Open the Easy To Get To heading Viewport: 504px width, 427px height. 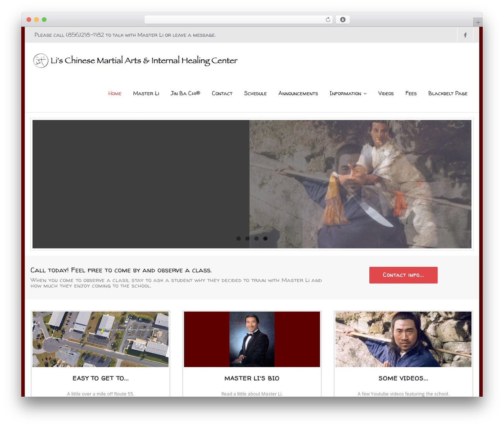pyautogui.click(x=100, y=378)
